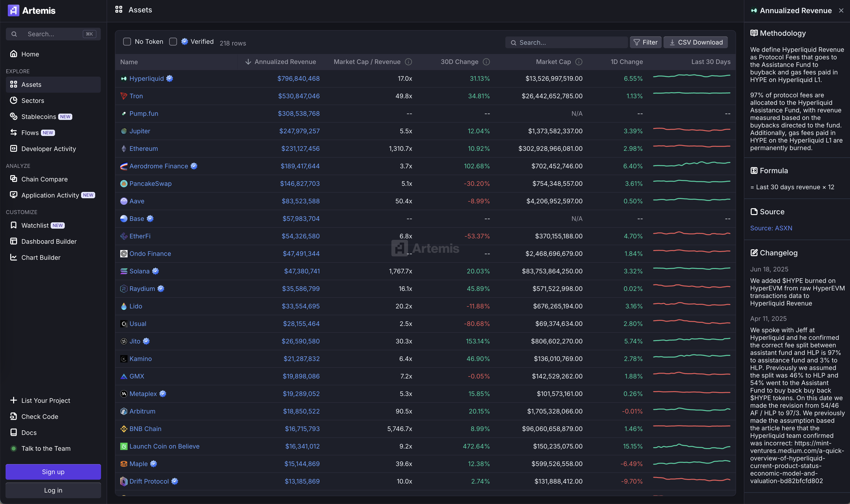The height and width of the screenshot is (504, 850).
Task: Select the Assets sidebar item
Action: (53, 85)
